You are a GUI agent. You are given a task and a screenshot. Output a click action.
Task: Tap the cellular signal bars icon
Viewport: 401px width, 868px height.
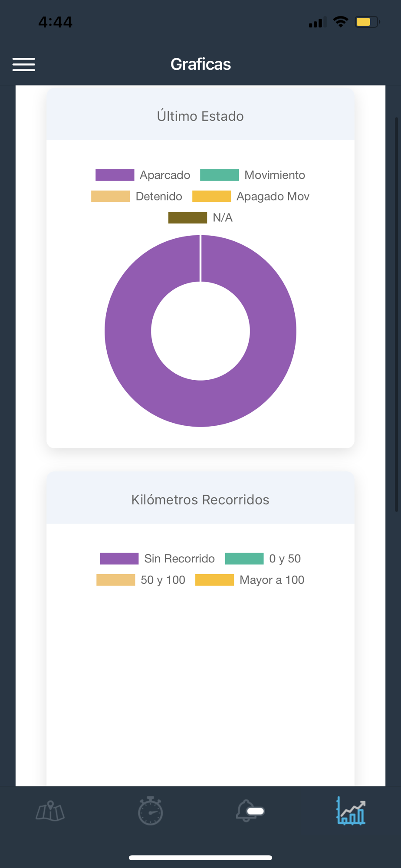pyautogui.click(x=318, y=22)
